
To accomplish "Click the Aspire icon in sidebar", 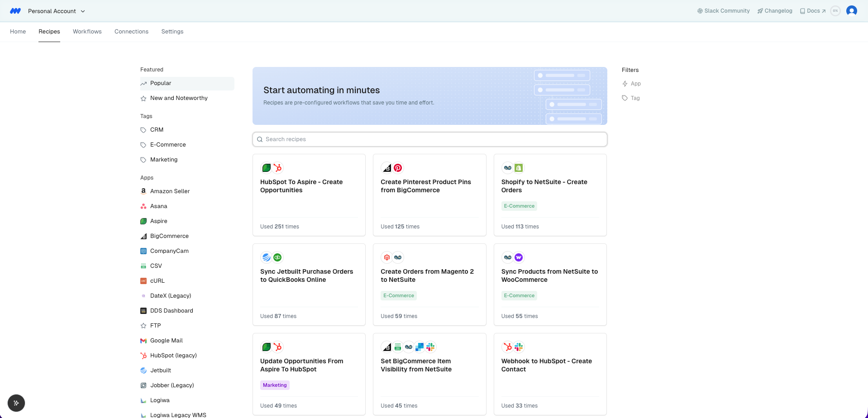I will click(x=143, y=221).
